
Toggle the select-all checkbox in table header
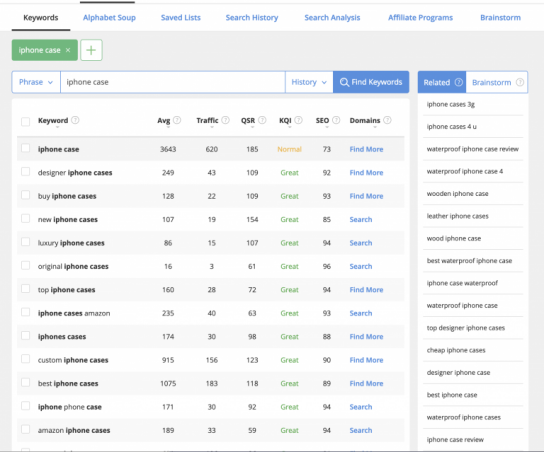coord(25,122)
